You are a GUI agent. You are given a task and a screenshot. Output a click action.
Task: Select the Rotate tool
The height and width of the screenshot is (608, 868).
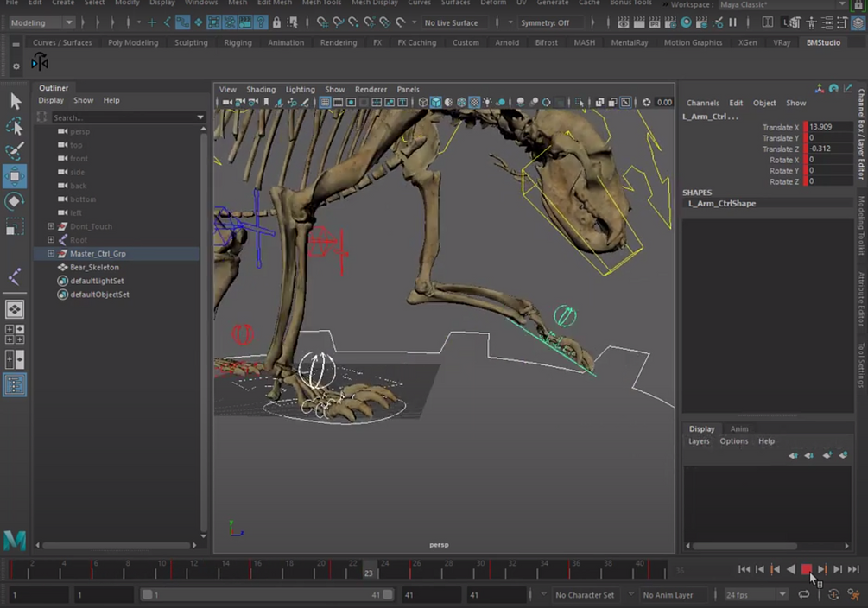click(x=15, y=201)
